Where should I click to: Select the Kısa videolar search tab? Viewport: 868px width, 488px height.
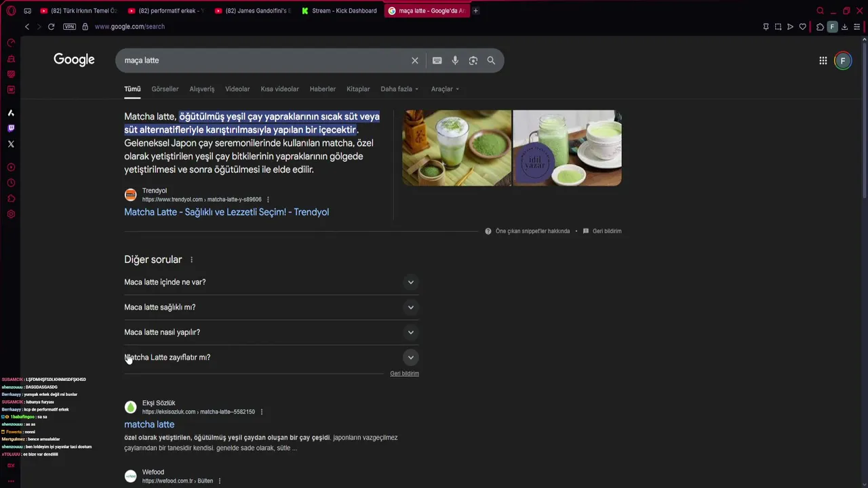click(279, 89)
